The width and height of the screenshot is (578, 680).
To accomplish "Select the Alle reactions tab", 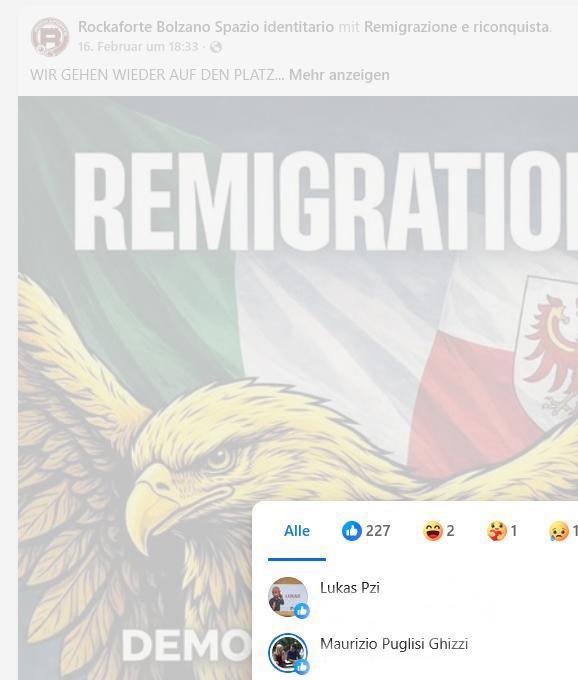I will (297, 531).
